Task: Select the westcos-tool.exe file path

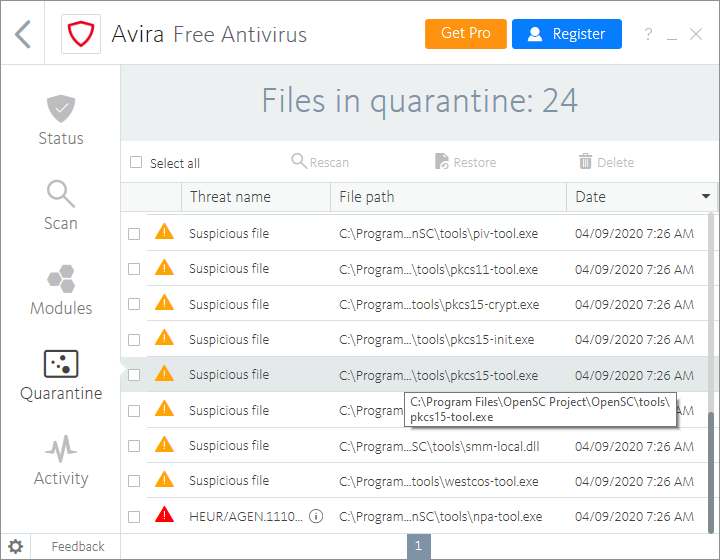Action: tap(439, 481)
